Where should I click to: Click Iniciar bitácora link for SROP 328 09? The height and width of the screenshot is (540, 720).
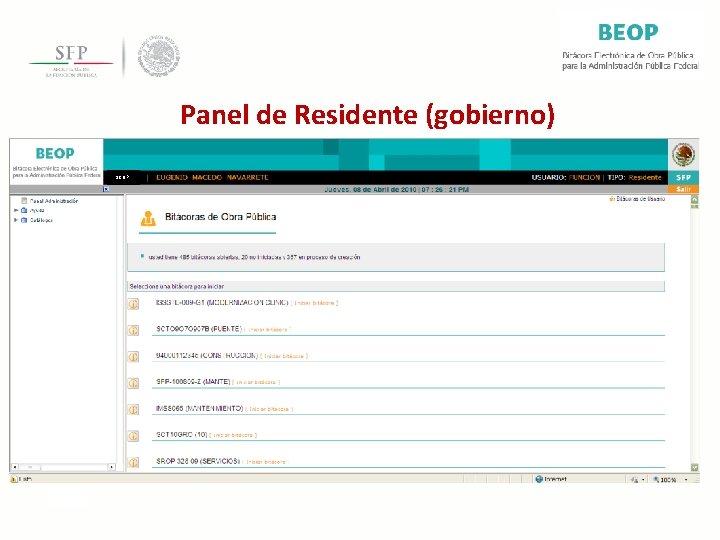coord(265,461)
